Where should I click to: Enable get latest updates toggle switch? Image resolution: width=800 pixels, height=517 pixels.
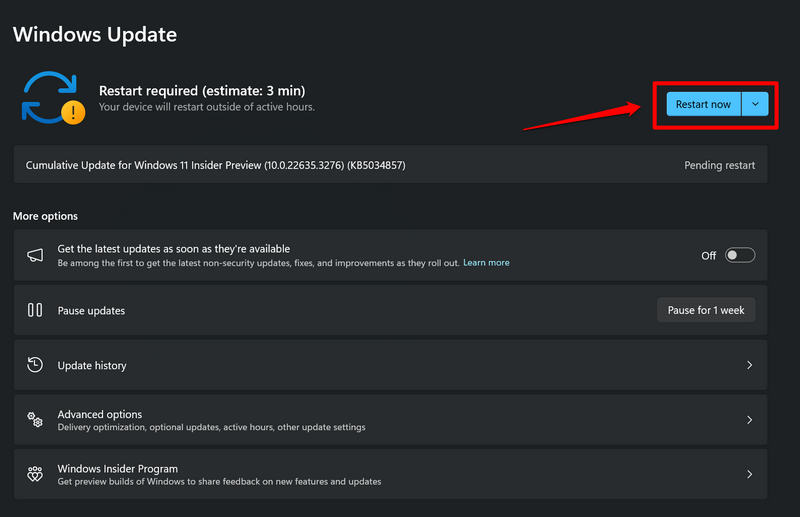tap(739, 255)
